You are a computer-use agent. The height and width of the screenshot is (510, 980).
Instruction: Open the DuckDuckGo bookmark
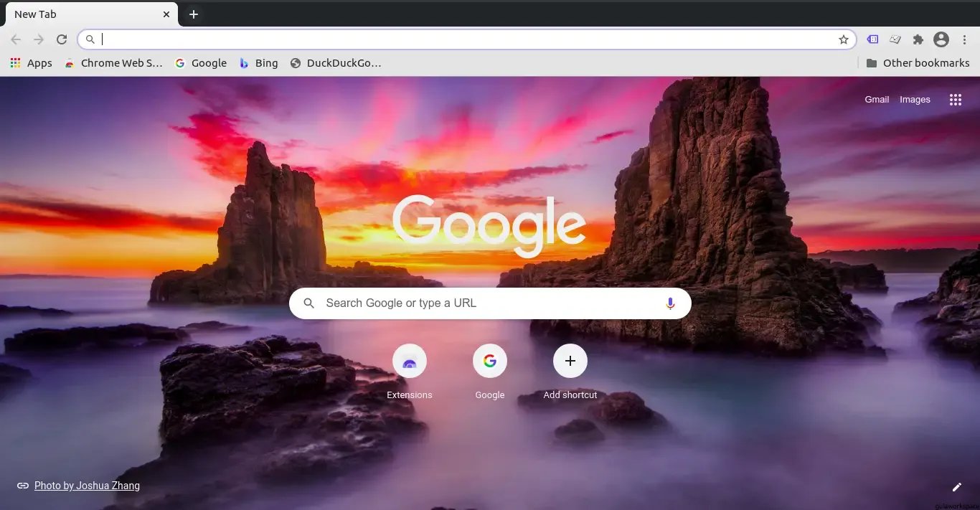click(335, 63)
